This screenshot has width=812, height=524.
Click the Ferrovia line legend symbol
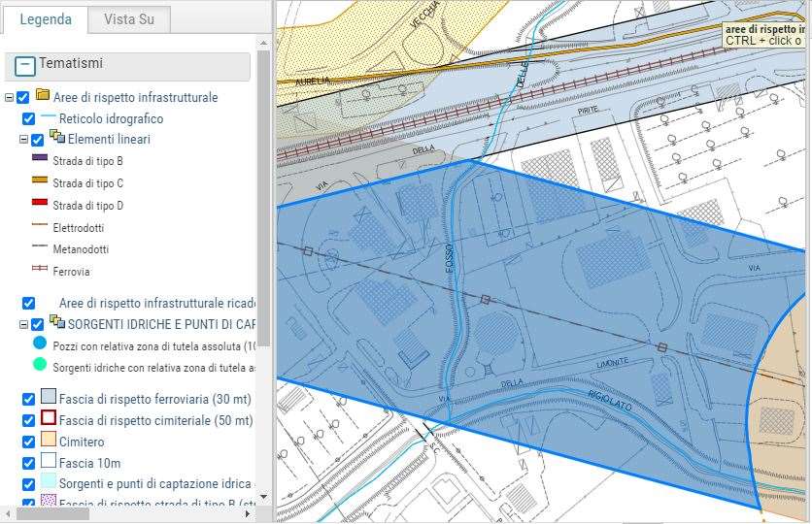40,269
